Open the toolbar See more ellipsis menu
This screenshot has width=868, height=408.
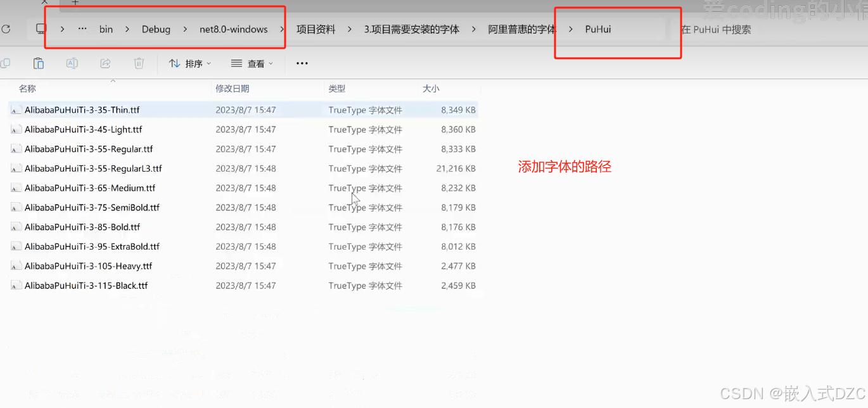302,63
